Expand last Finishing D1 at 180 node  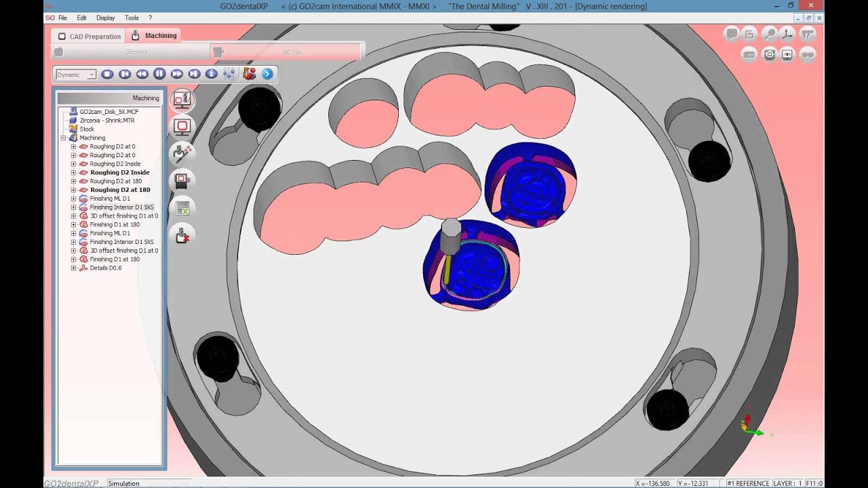coord(73,259)
